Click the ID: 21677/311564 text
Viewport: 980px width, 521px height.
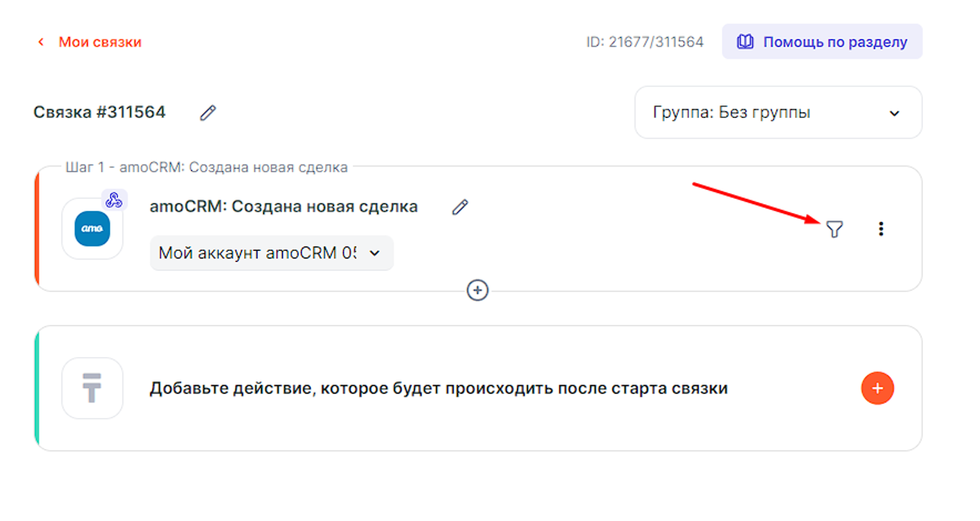tap(644, 42)
